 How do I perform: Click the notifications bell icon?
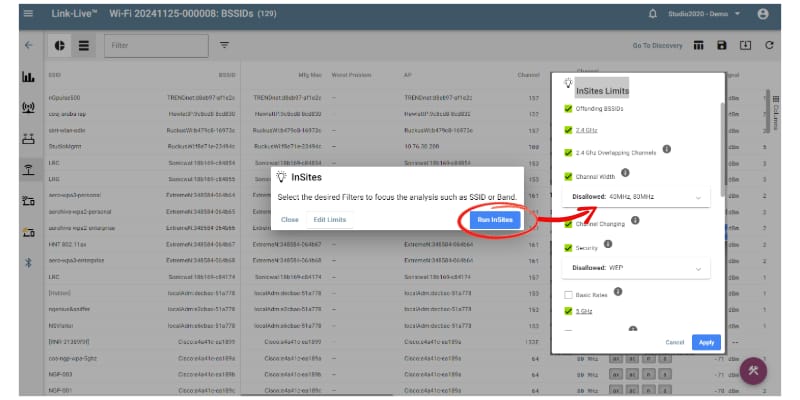coord(654,14)
